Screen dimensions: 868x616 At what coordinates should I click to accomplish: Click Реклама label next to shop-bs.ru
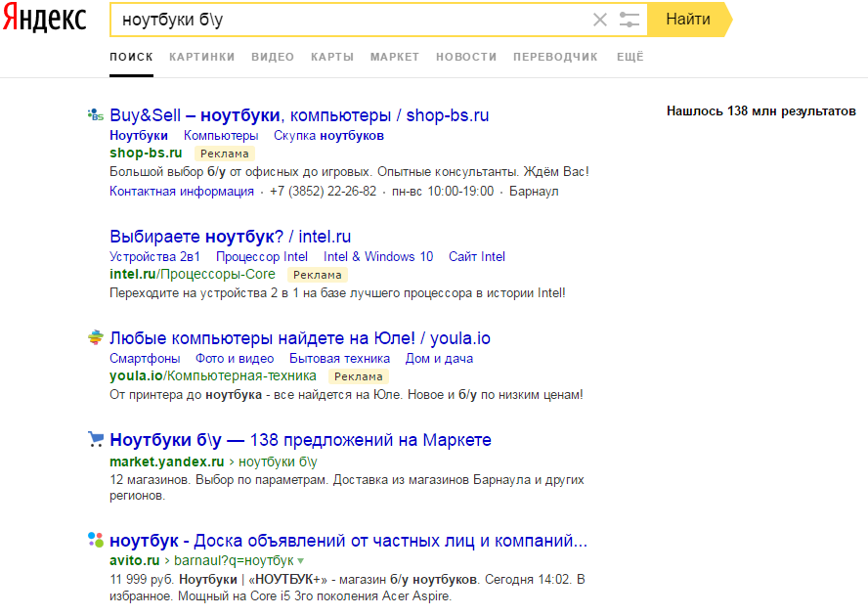pos(225,154)
